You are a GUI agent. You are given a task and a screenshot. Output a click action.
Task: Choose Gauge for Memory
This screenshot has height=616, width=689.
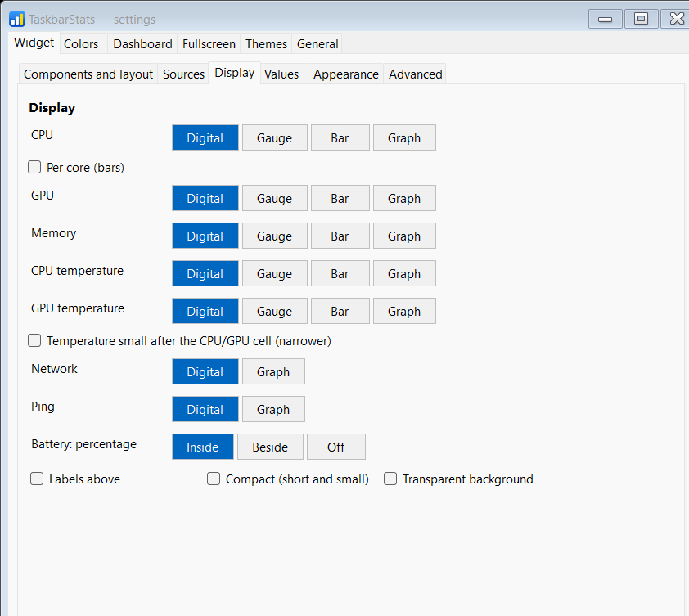[275, 236]
